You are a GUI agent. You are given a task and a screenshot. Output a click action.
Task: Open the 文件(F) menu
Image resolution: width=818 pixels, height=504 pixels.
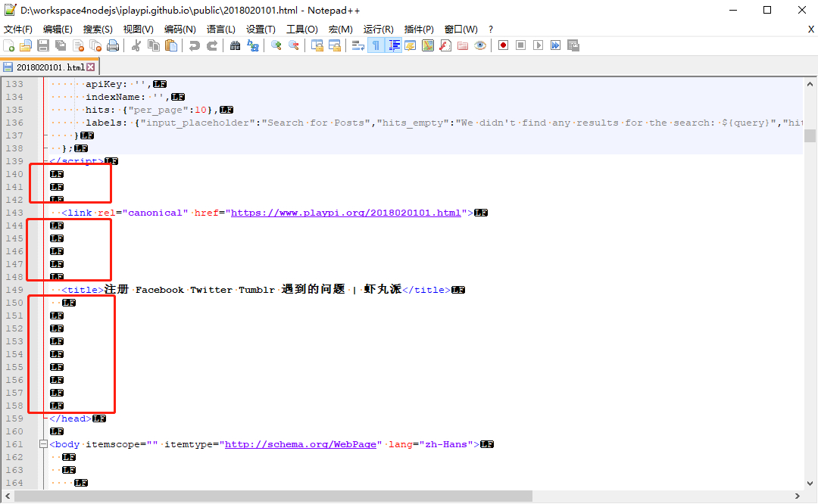[18, 30]
